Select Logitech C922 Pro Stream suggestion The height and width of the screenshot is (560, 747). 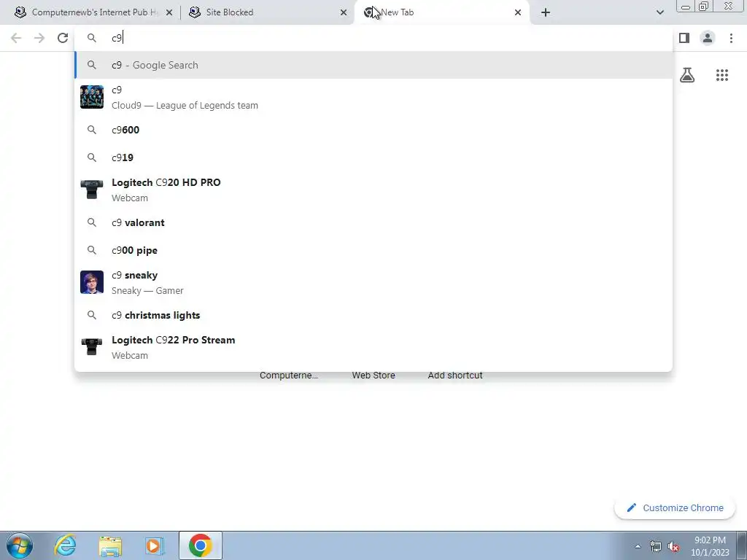point(373,348)
